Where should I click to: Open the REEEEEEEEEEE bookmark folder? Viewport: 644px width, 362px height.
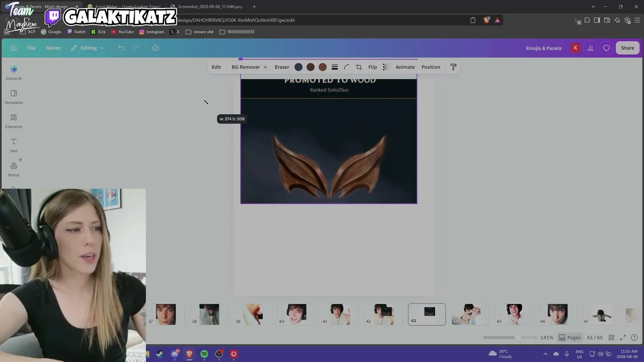[x=237, y=32]
